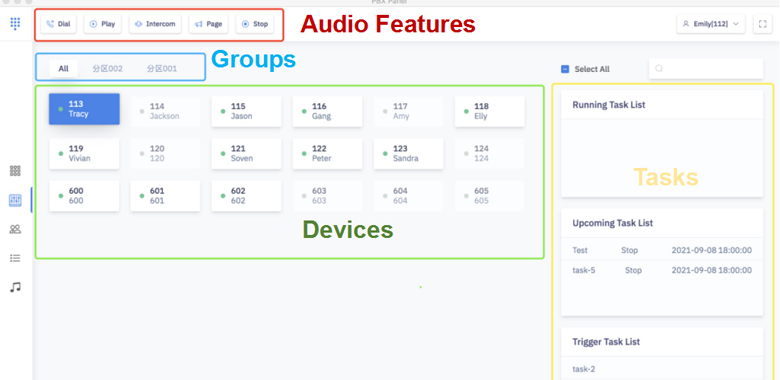
Task: Select device 115 Jason
Action: coord(246,111)
